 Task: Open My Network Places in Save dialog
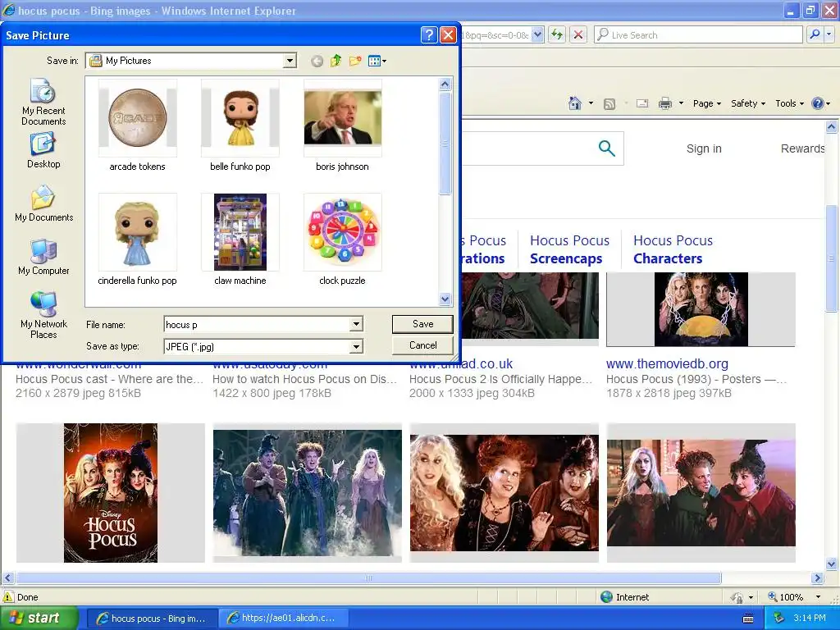pyautogui.click(x=43, y=316)
